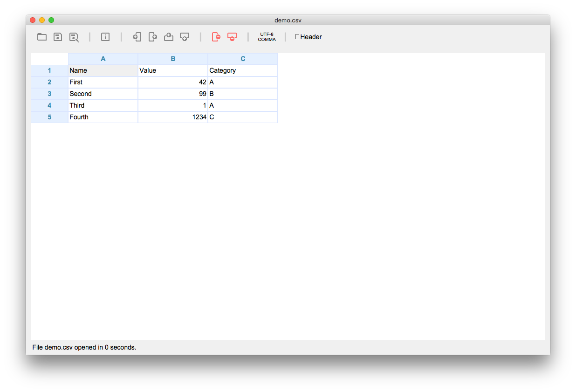Insert a row below
576x392 pixels.
(x=185, y=37)
